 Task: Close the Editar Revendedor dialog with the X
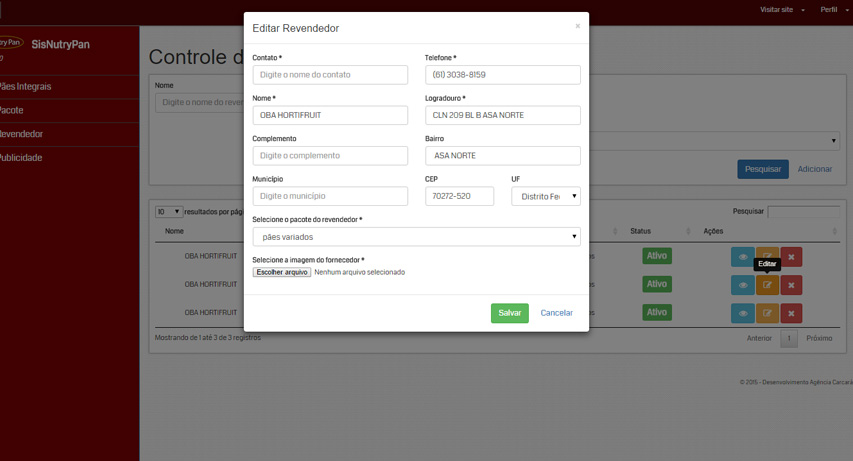tap(578, 26)
